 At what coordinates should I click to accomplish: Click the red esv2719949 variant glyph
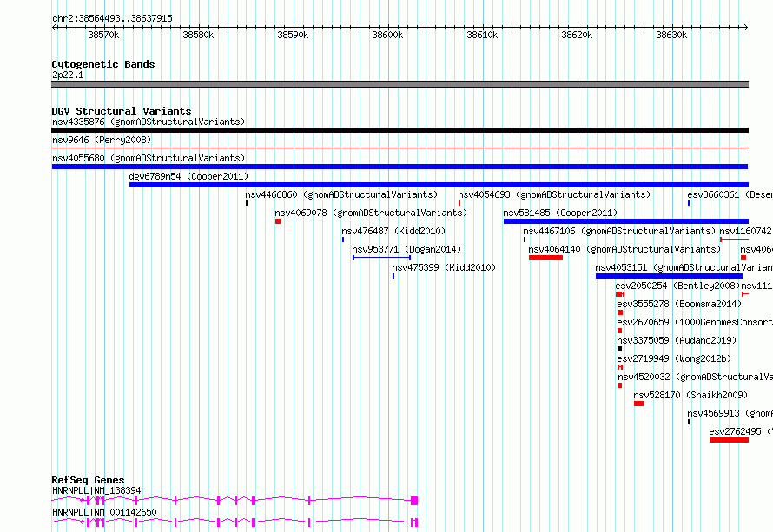click(620, 367)
